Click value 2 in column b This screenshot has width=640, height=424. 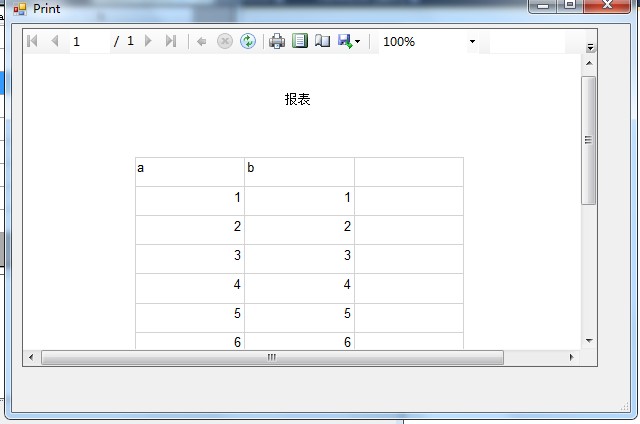click(347, 226)
